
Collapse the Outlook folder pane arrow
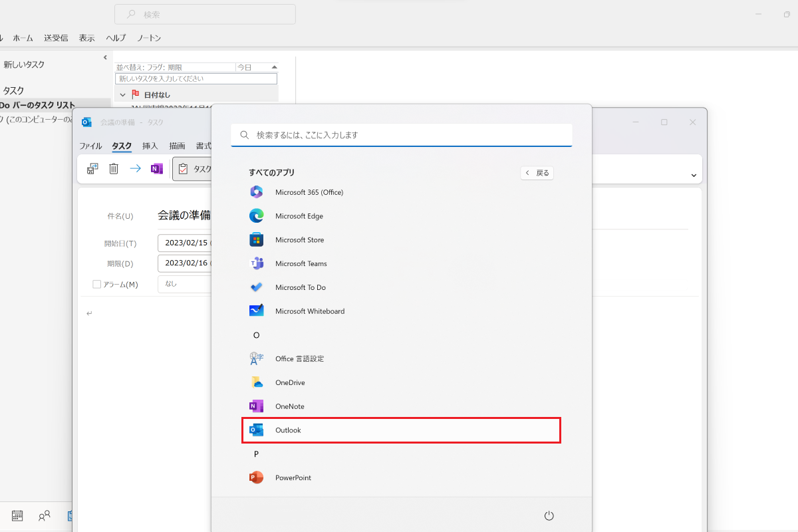point(105,58)
